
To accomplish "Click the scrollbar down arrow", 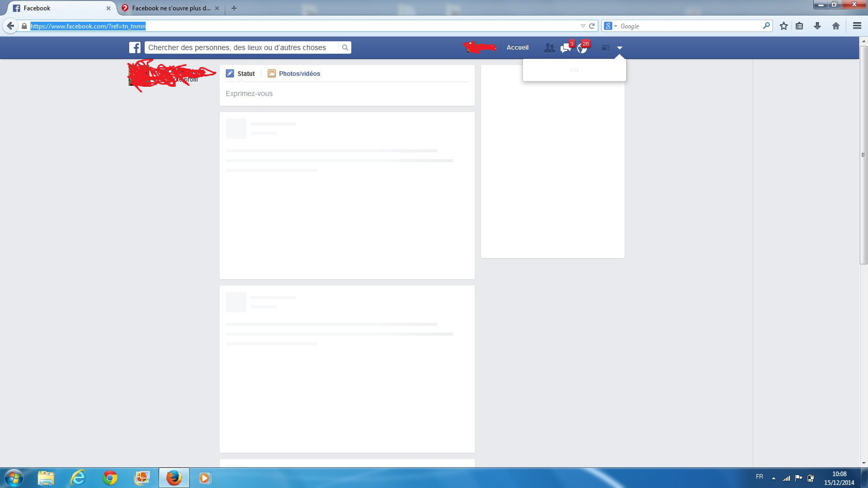I will [863, 463].
